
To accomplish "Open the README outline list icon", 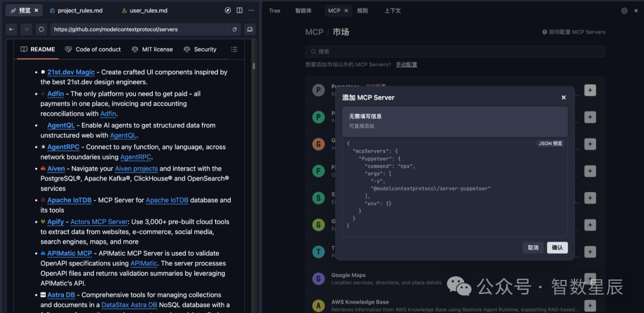I will [x=234, y=49].
